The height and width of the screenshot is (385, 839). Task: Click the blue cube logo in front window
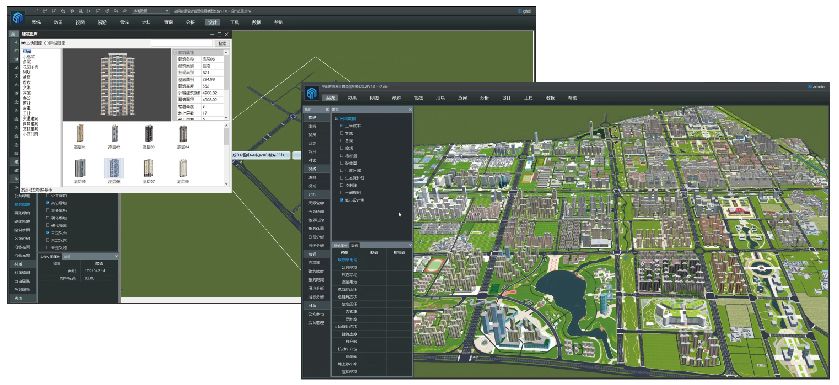(x=312, y=94)
